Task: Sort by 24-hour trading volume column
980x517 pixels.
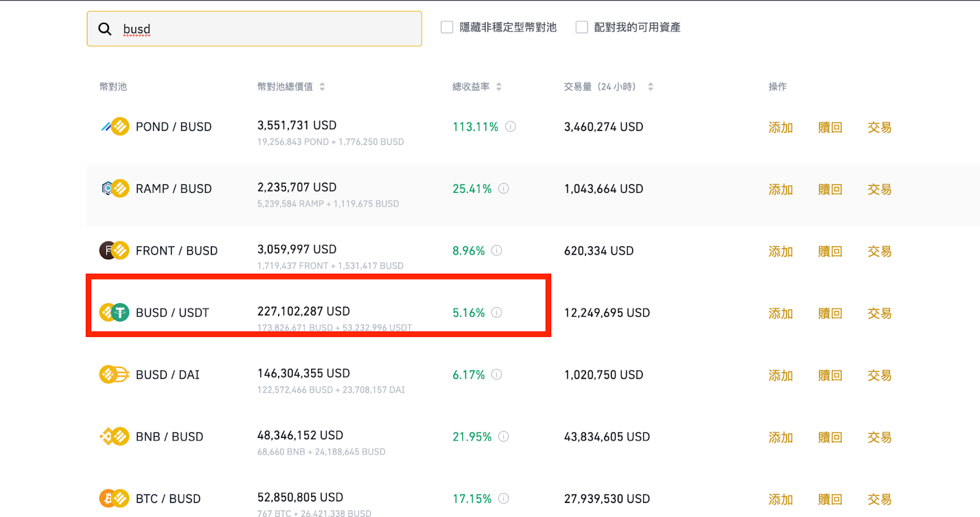Action: coord(650,87)
